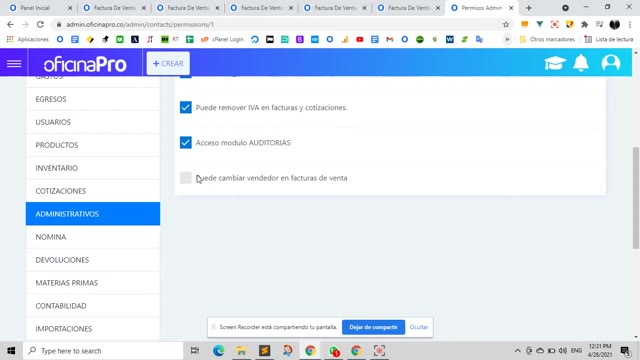Click the Windows taskbar search box
640x360 pixels.
[103, 351]
